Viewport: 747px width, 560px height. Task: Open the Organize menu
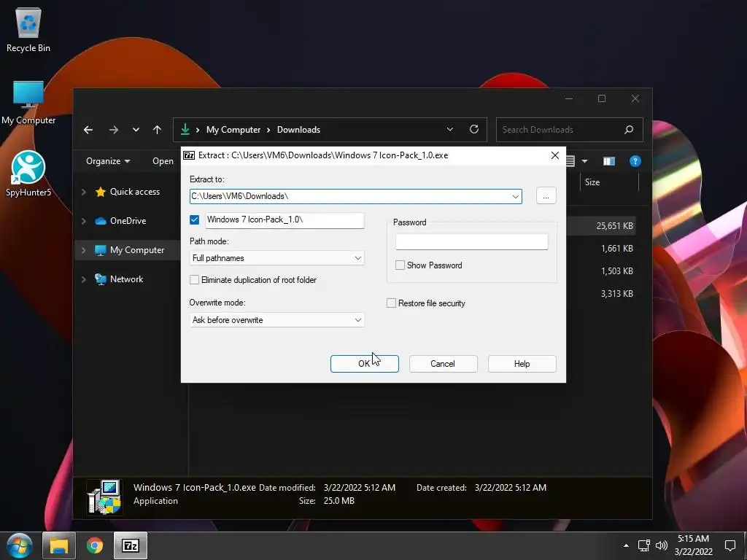[x=108, y=161]
